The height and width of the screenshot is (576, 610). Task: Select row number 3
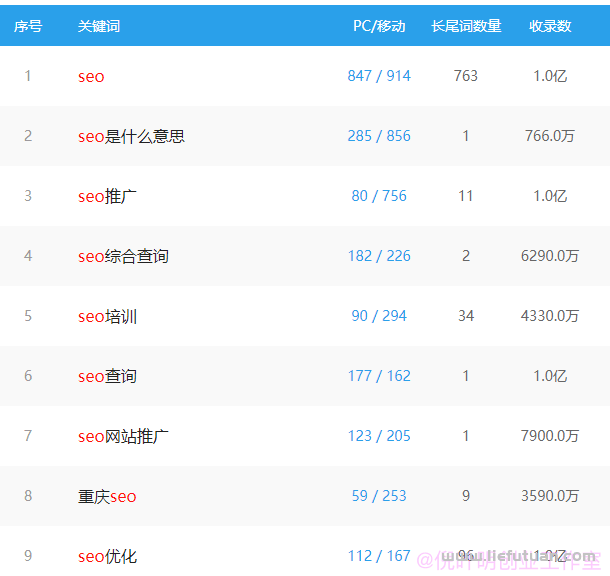coord(28,196)
